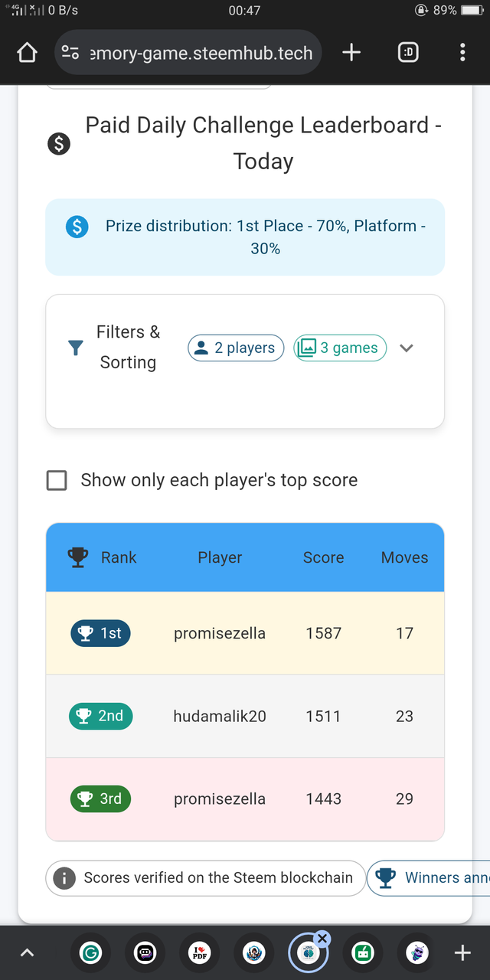This screenshot has height=980, width=490.
Task: Open the tab switcher button
Action: pyautogui.click(x=408, y=52)
